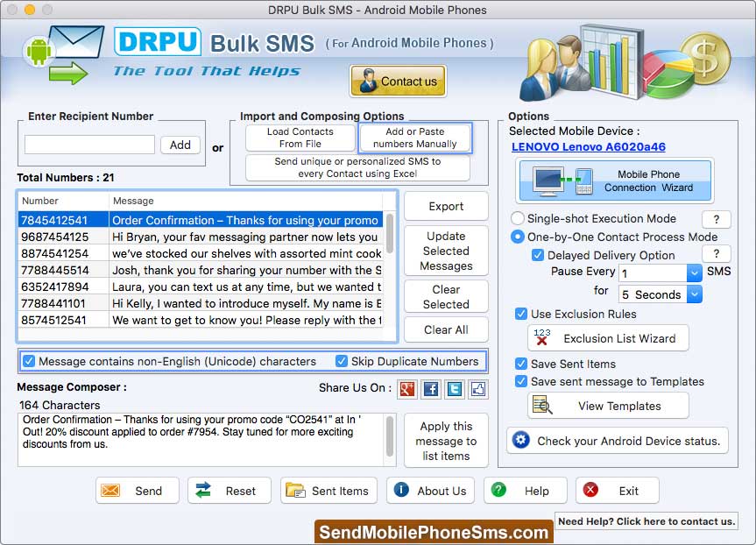Screen dimensions: 756x545
Task: Toggle Save sent message to Templates checkbox
Action: (x=520, y=381)
